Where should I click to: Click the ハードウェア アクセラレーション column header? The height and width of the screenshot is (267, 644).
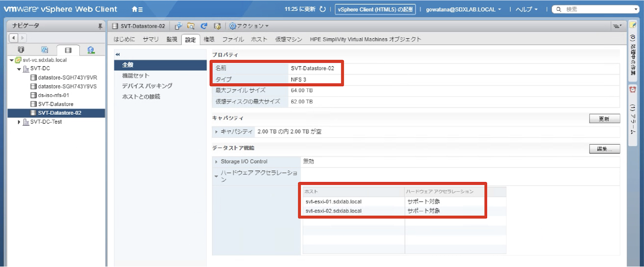(456, 192)
